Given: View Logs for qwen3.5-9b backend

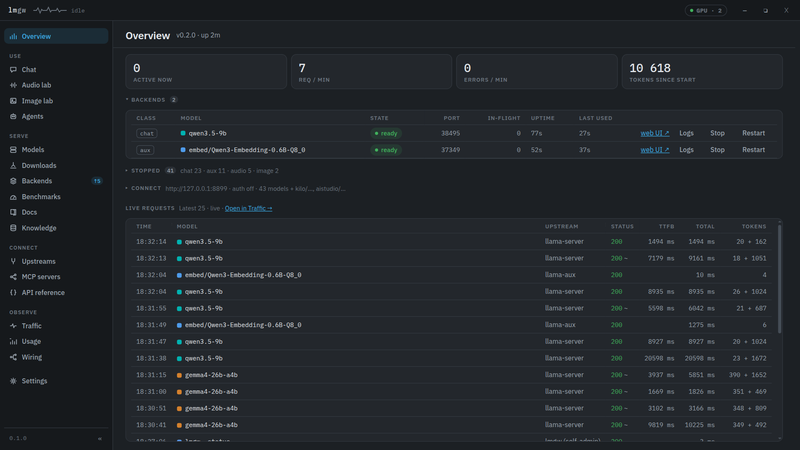Looking at the screenshot, I should pyautogui.click(x=686, y=133).
